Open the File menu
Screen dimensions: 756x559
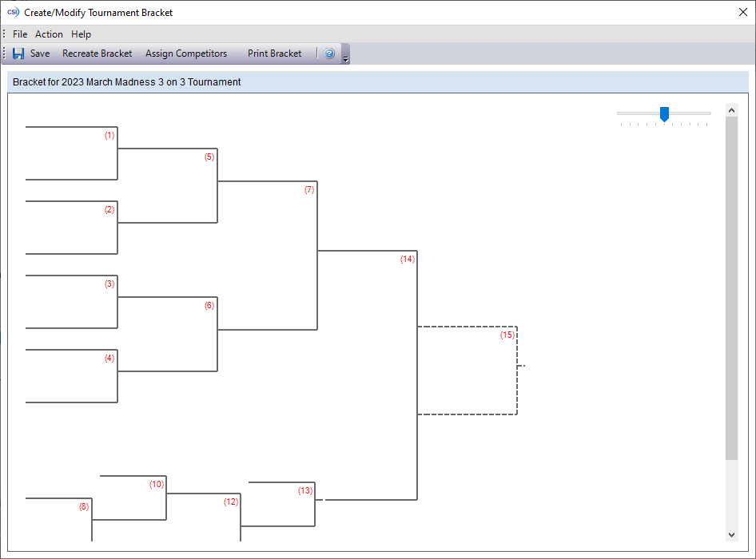[x=20, y=34]
